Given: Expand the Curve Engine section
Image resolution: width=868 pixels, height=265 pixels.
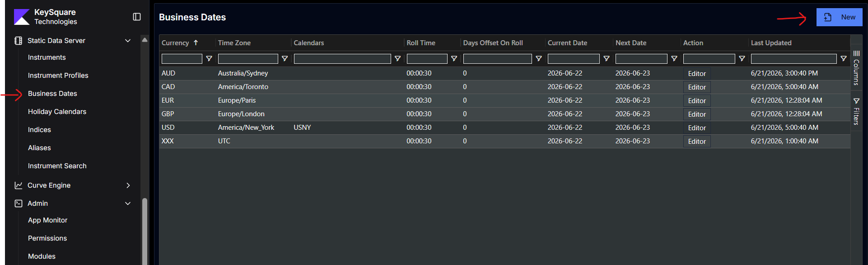Looking at the screenshot, I should 128,185.
